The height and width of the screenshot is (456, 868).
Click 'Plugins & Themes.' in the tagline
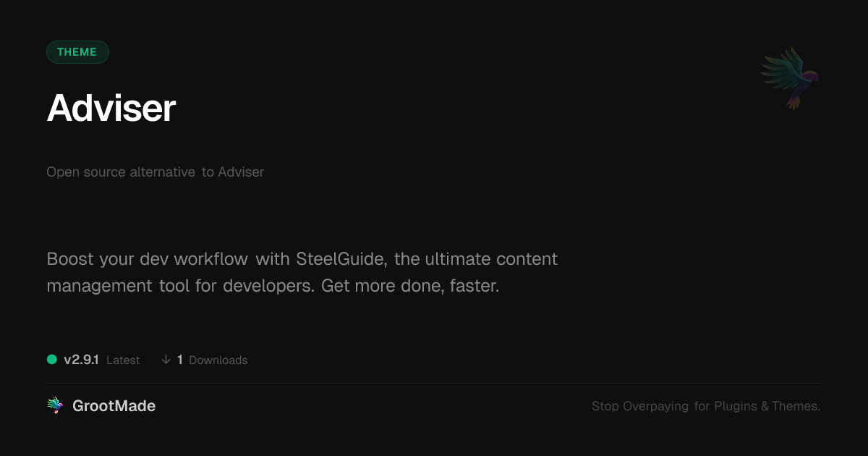click(767, 406)
